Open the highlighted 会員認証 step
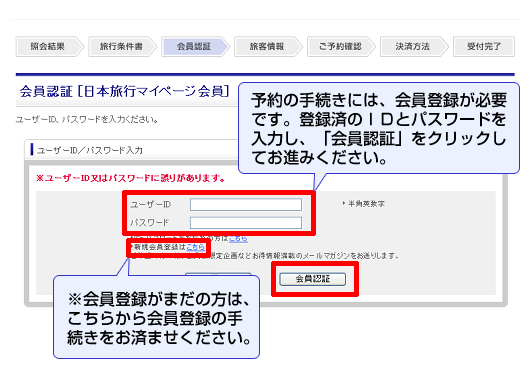 click(195, 47)
